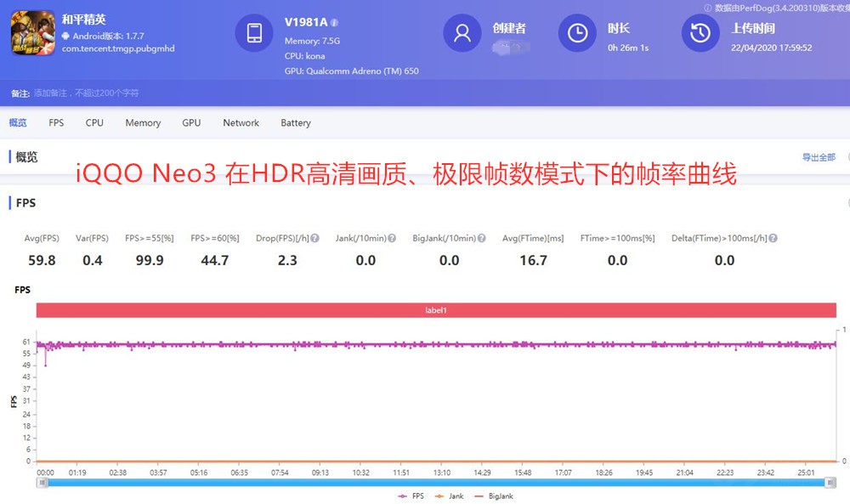Viewport: 850px width, 504px height.
Task: Open help icon next to Jank(/10min)
Action: [x=392, y=238]
